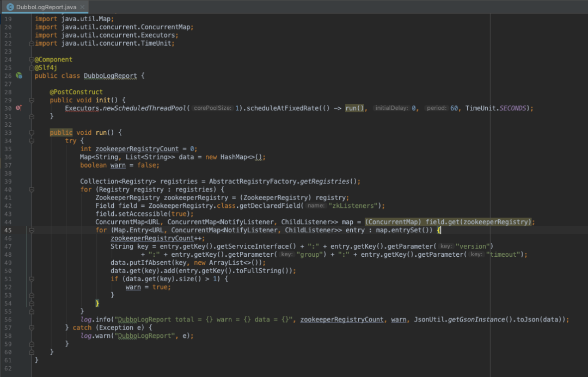
Task: Click the SECONDS constant on line 30
Action: tap(513, 108)
